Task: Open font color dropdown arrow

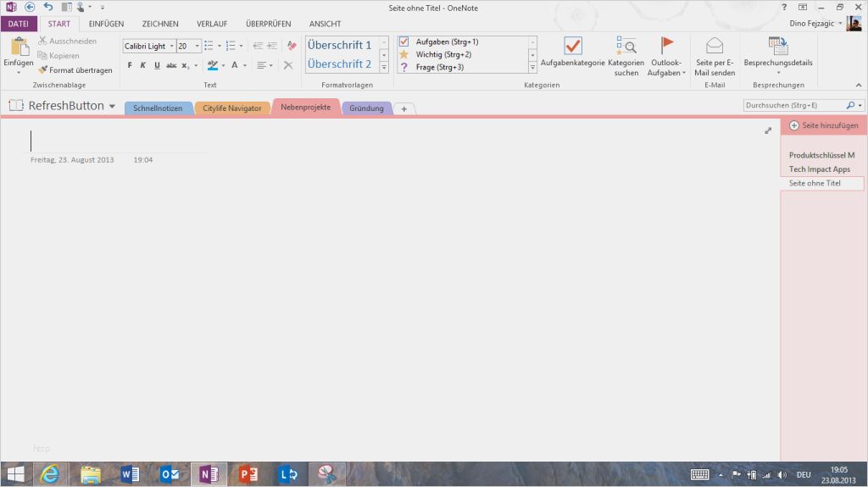Action: tap(245, 65)
